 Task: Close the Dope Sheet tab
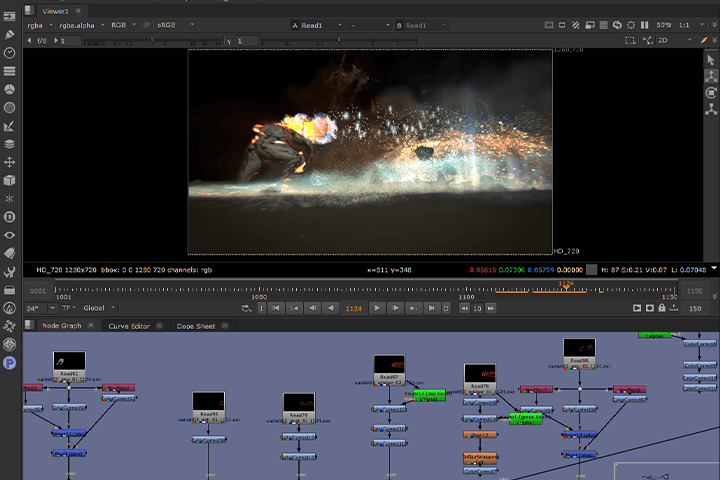point(225,325)
